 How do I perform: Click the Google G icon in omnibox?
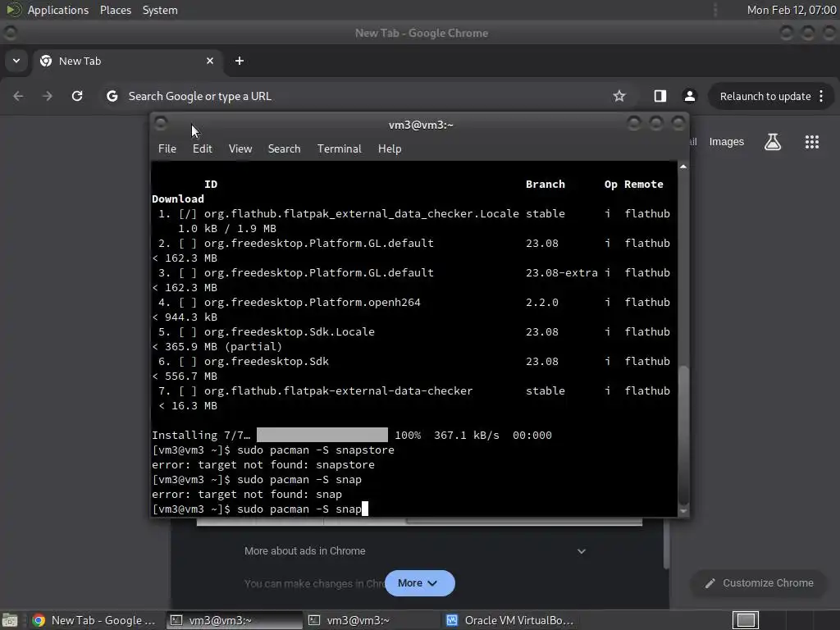click(x=112, y=97)
